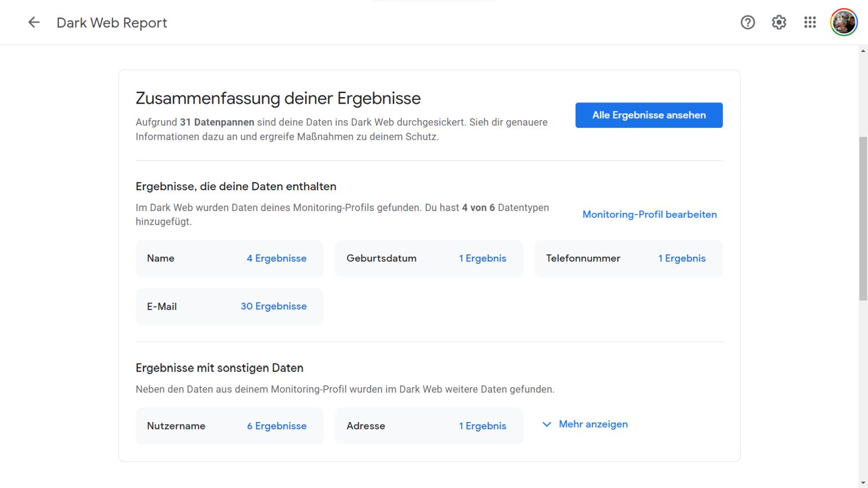Click the scrollbar up arrow
This screenshot has height=488, width=868.
(x=863, y=51)
